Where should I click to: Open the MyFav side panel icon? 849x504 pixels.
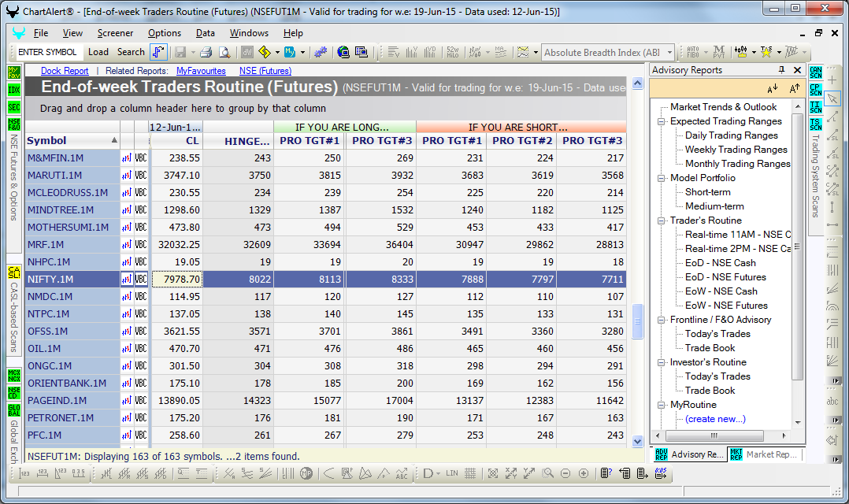14,72
